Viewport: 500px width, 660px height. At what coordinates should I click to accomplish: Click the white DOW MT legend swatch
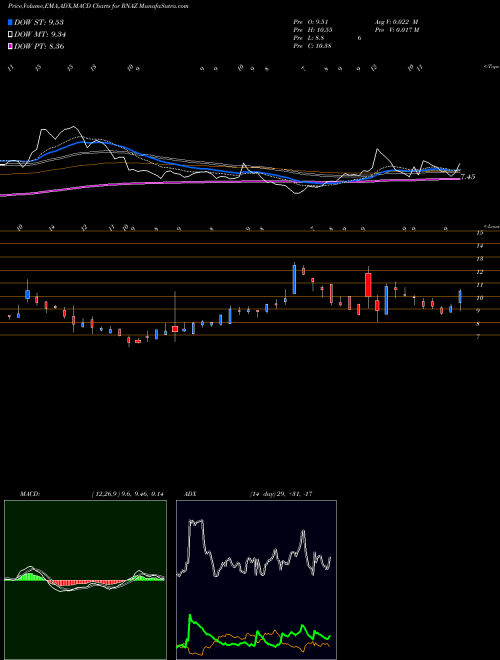10,35
